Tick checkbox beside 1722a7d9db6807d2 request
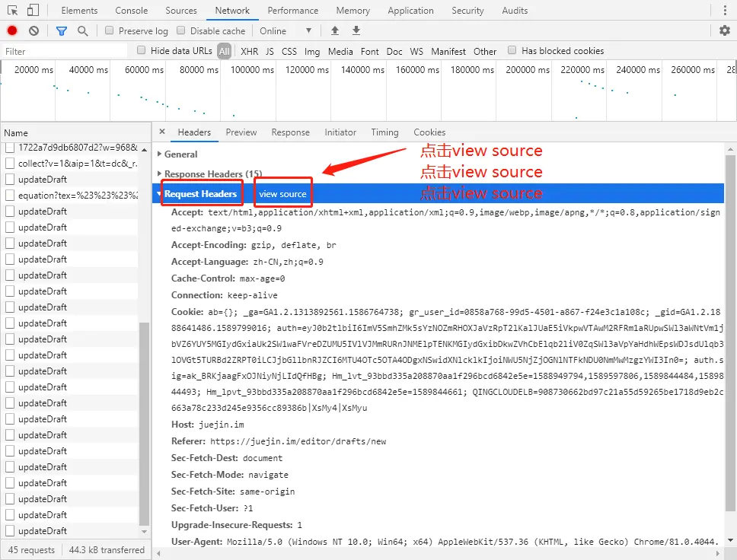Screen dimensions: 737x560 9,148
